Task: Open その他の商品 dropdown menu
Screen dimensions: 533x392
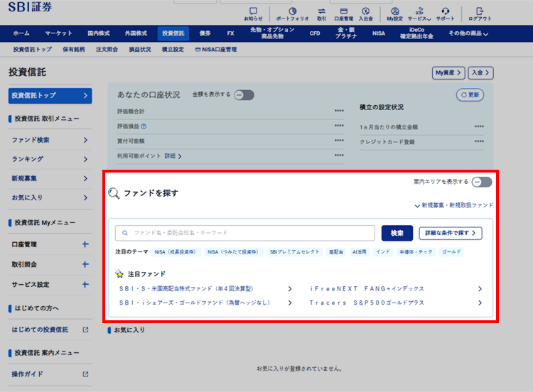Action: tap(468, 33)
